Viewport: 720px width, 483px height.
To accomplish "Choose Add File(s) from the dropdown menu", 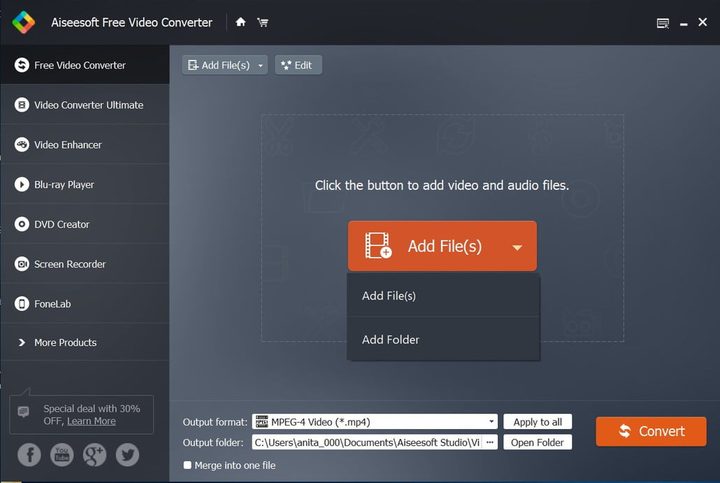I will tap(443, 296).
